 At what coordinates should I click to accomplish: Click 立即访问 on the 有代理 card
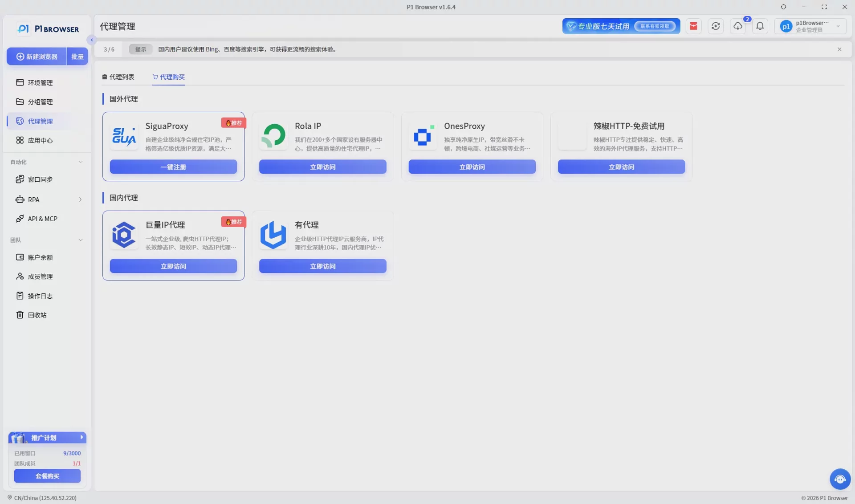pos(323,266)
